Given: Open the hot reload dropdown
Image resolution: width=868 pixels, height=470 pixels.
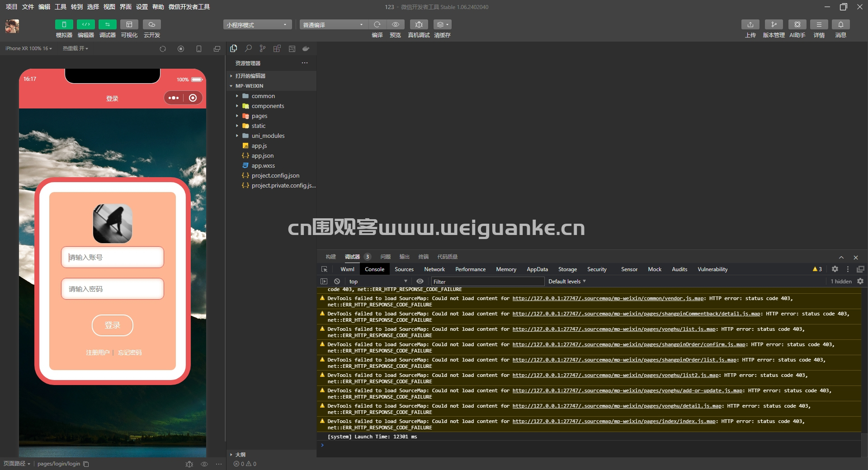Looking at the screenshot, I should 75,48.
